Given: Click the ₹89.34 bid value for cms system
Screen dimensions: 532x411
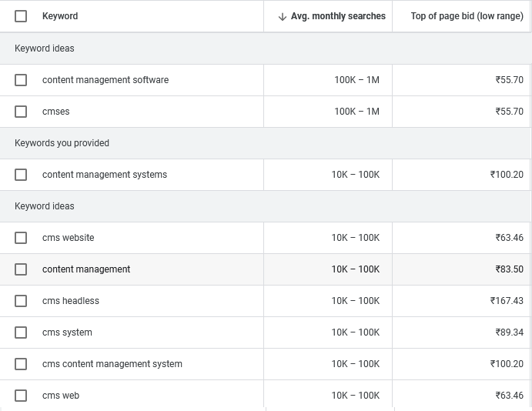Looking at the screenshot, I should (x=509, y=332).
